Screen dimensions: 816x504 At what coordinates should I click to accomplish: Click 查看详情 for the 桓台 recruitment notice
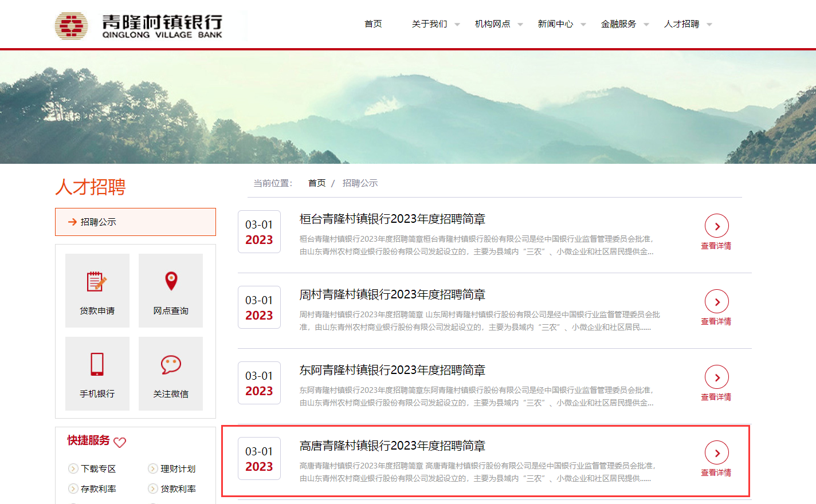pyautogui.click(x=716, y=246)
